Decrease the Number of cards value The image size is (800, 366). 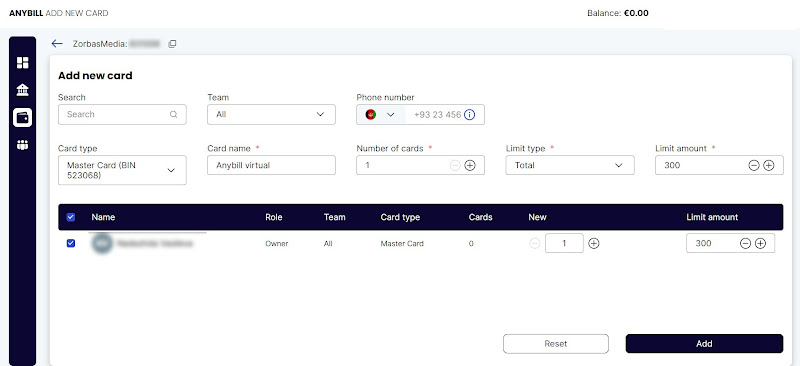coord(455,165)
